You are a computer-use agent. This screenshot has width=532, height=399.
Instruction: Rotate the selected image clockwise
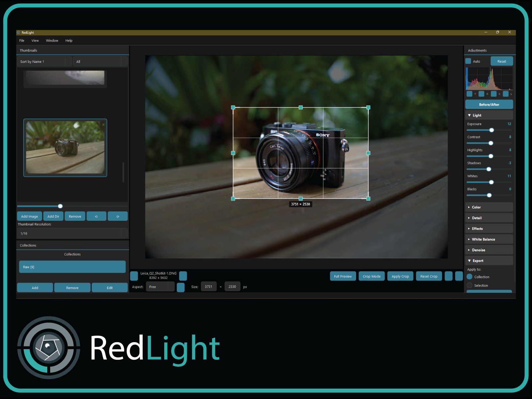click(118, 216)
